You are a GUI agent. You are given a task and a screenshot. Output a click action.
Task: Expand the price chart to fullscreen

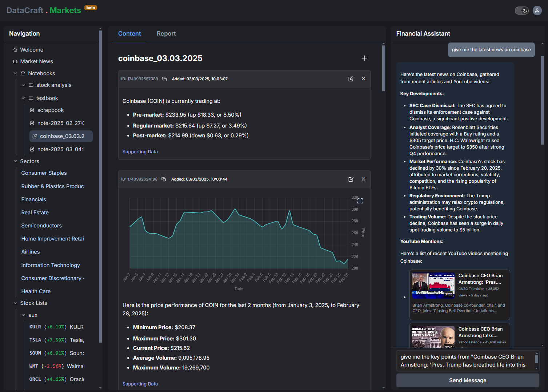(360, 201)
